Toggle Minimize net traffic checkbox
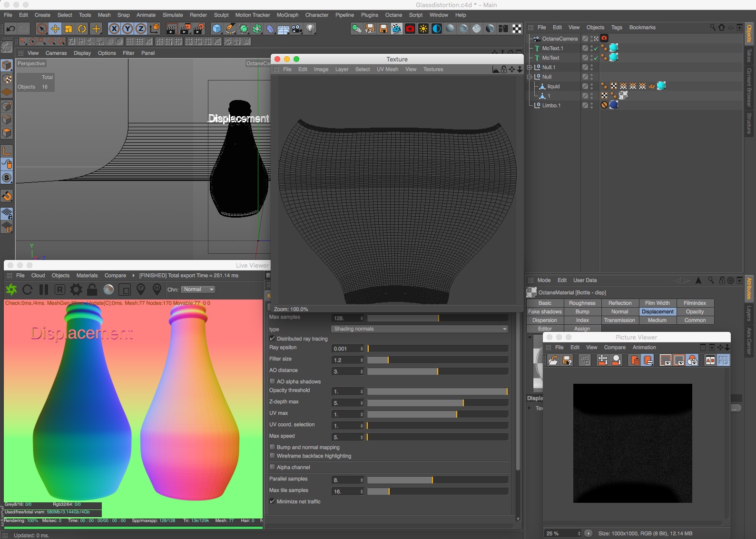Screen dimensions: 756x539 tap(273, 501)
